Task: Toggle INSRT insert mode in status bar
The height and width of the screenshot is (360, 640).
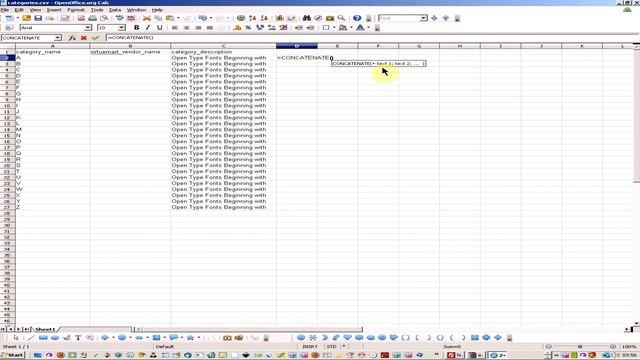Action: [x=310, y=347]
